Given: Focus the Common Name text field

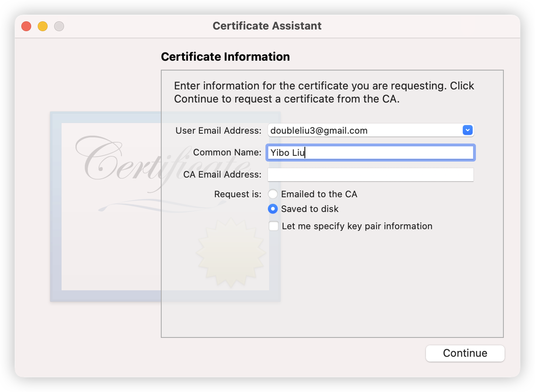Looking at the screenshot, I should (x=370, y=152).
